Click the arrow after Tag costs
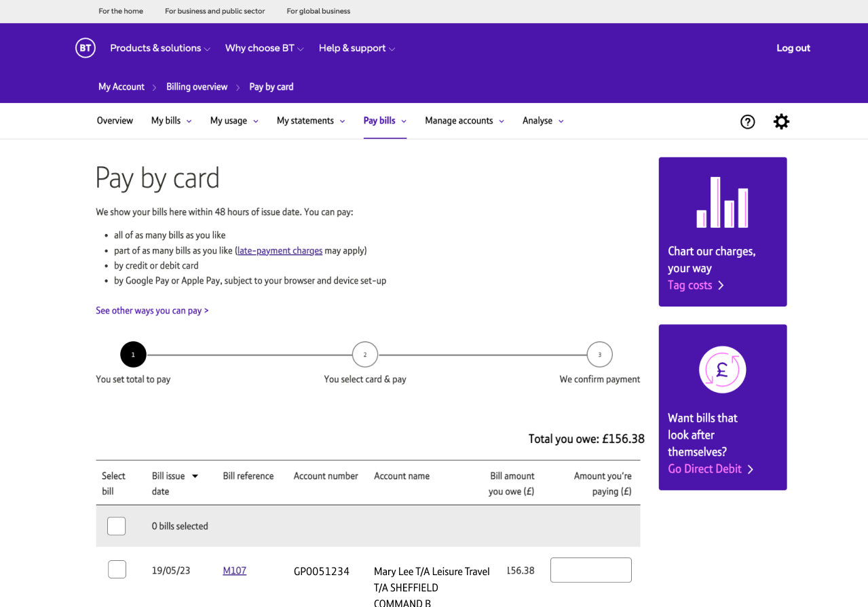Viewport: 868px width, 607px height. (721, 286)
